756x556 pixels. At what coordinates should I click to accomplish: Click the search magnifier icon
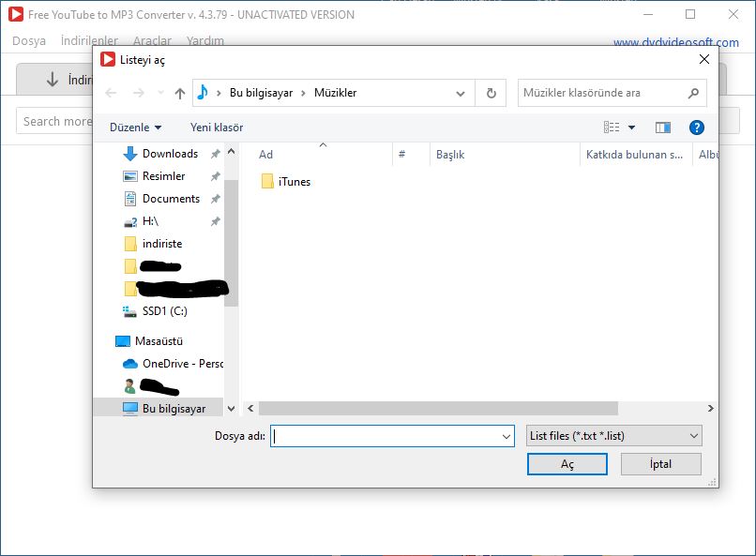[x=693, y=93]
